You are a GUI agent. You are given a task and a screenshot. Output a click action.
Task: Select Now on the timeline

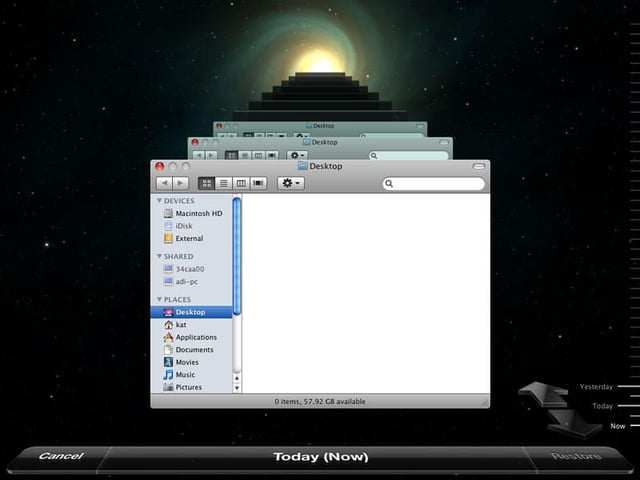(618, 426)
